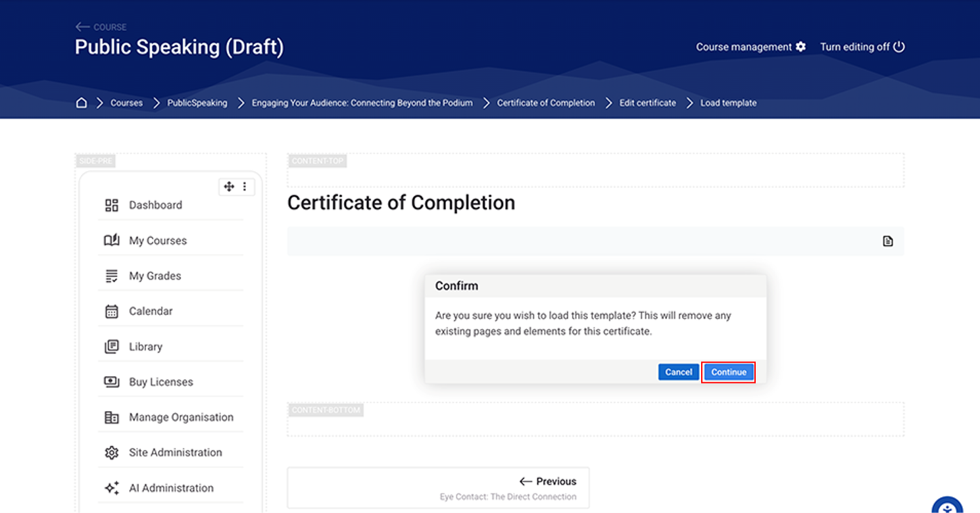Open AI Administration menu item
The width and height of the screenshot is (980, 513).
click(170, 488)
